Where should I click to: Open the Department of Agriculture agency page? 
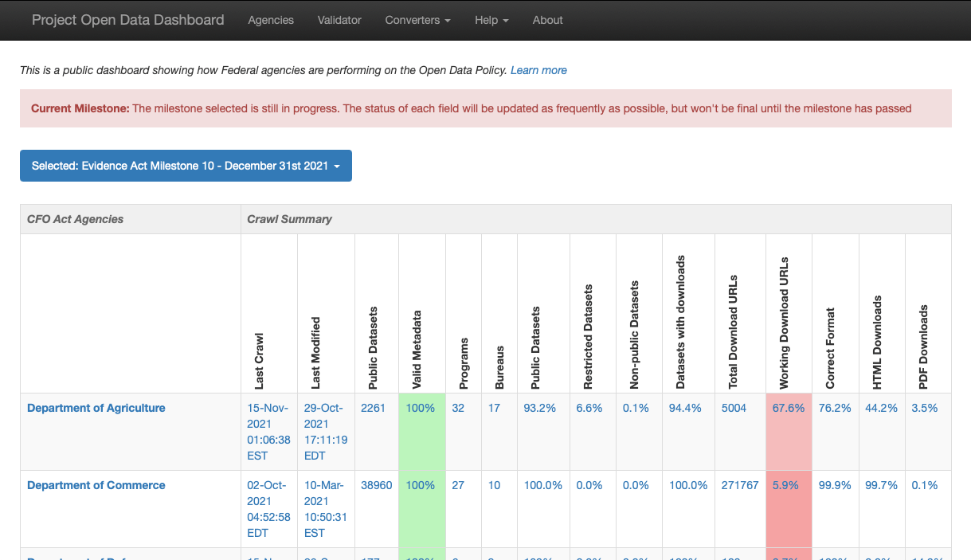[96, 408]
